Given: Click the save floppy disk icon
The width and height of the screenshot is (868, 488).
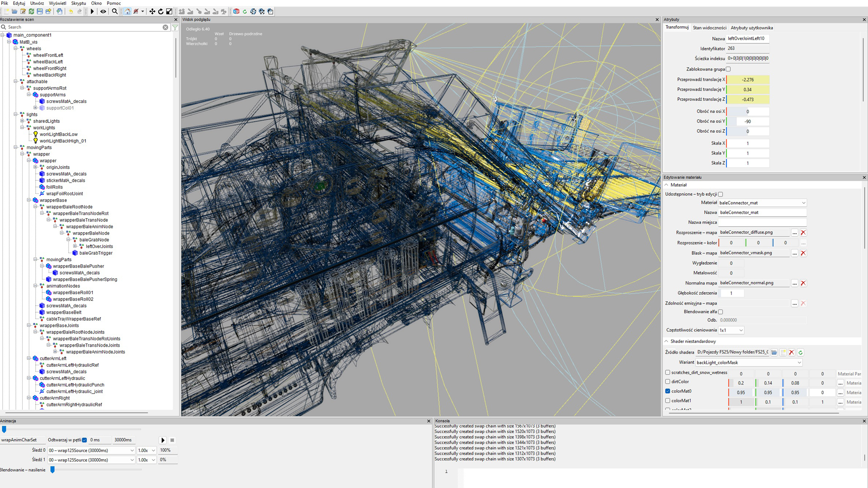Looking at the screenshot, I should click(x=40, y=11).
